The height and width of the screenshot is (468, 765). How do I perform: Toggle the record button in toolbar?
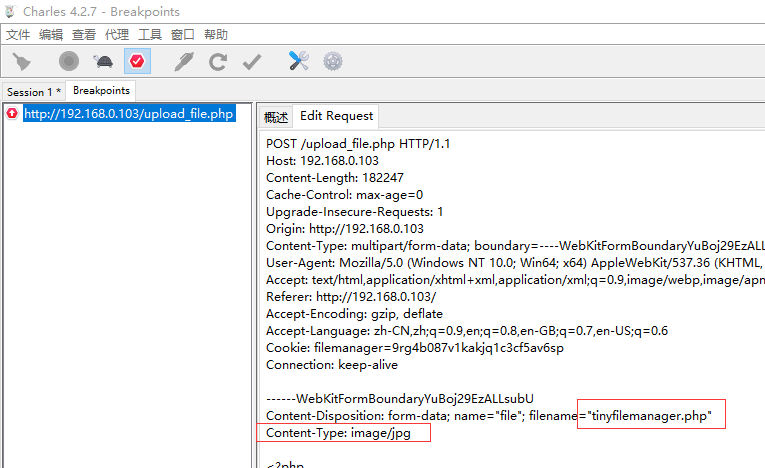pyautogui.click(x=69, y=61)
